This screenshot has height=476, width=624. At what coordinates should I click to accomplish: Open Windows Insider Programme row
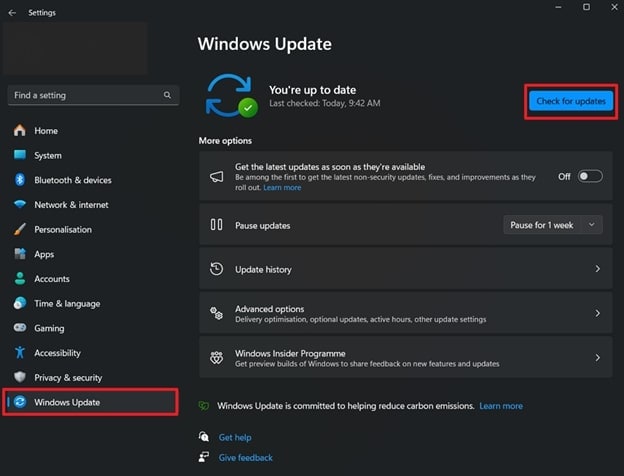coord(406,357)
